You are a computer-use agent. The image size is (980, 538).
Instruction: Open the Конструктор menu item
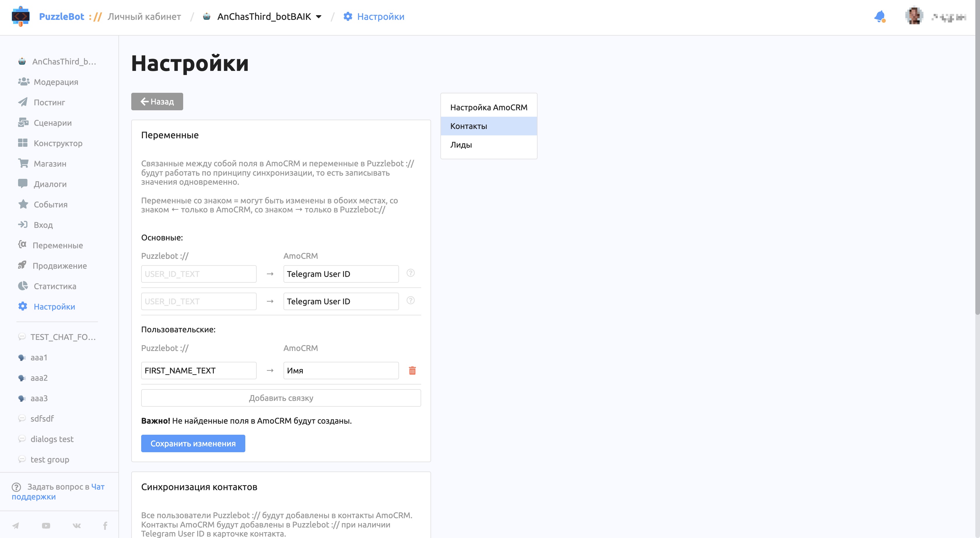(58, 143)
